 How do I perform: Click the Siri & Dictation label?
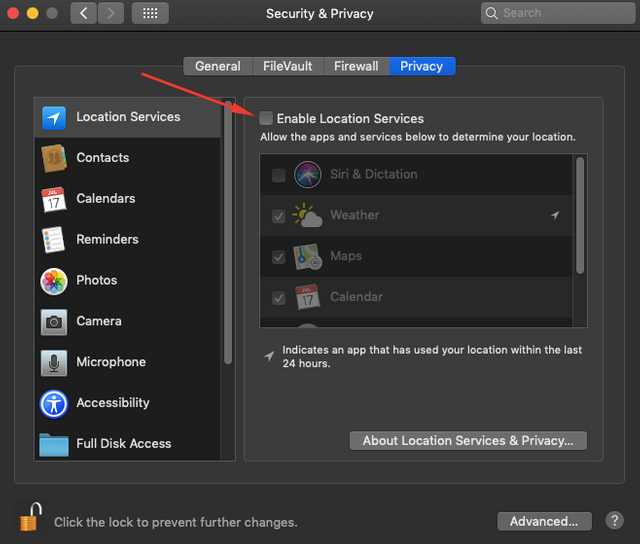click(x=374, y=174)
